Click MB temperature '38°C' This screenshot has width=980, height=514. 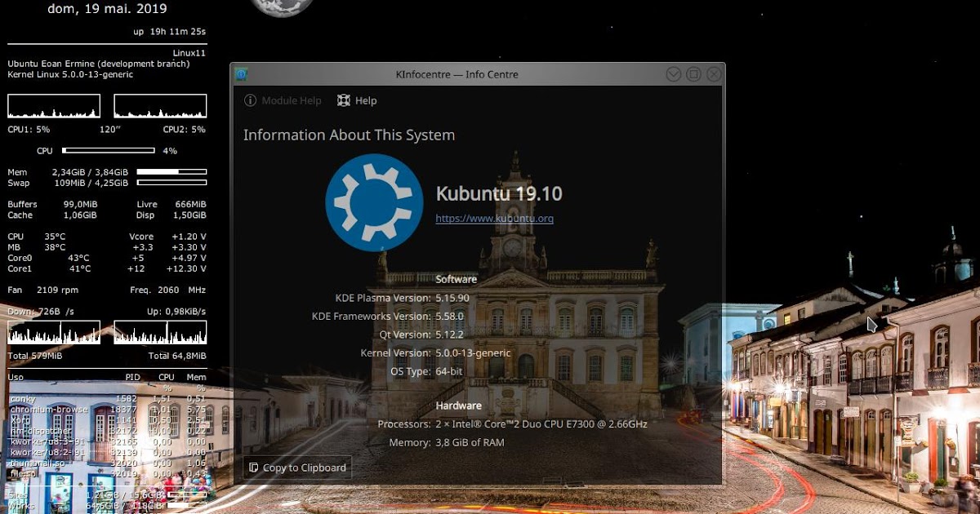pyautogui.click(x=55, y=247)
